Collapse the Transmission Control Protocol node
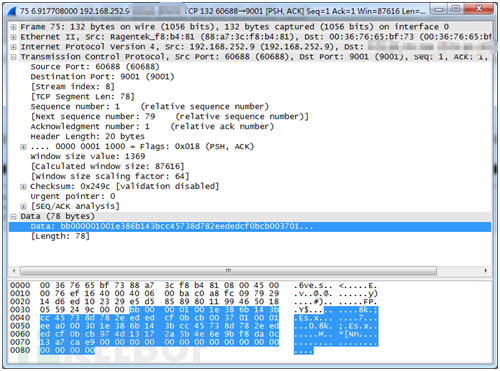500x371 pixels. [13, 57]
